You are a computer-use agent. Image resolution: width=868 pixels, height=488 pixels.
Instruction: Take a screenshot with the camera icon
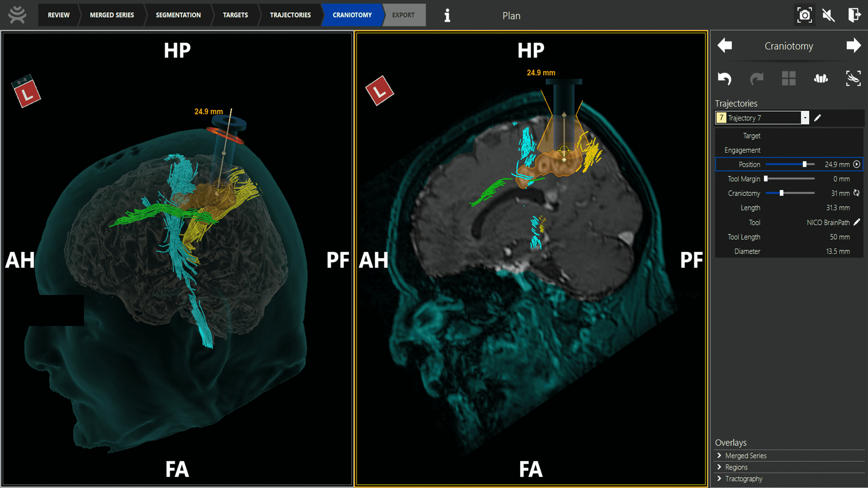point(804,15)
